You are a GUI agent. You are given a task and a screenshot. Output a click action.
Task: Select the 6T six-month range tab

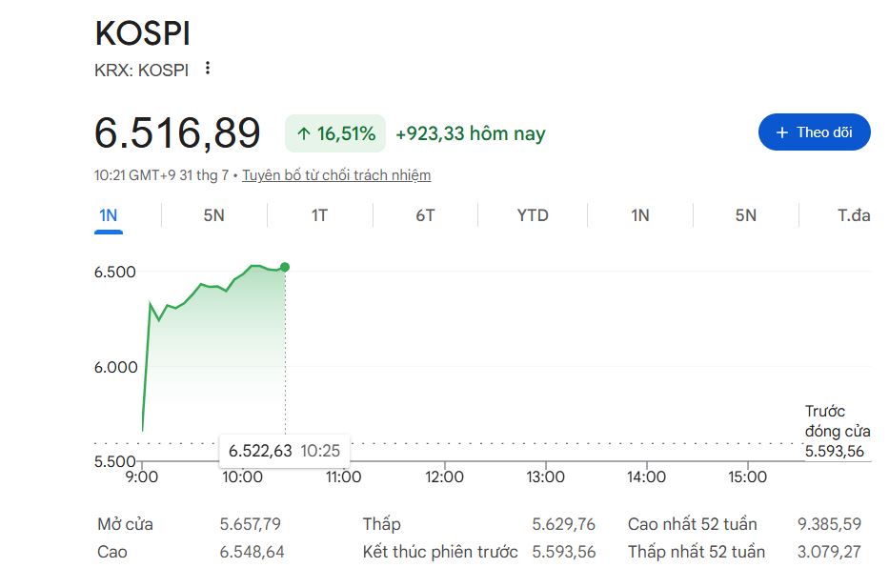(425, 215)
